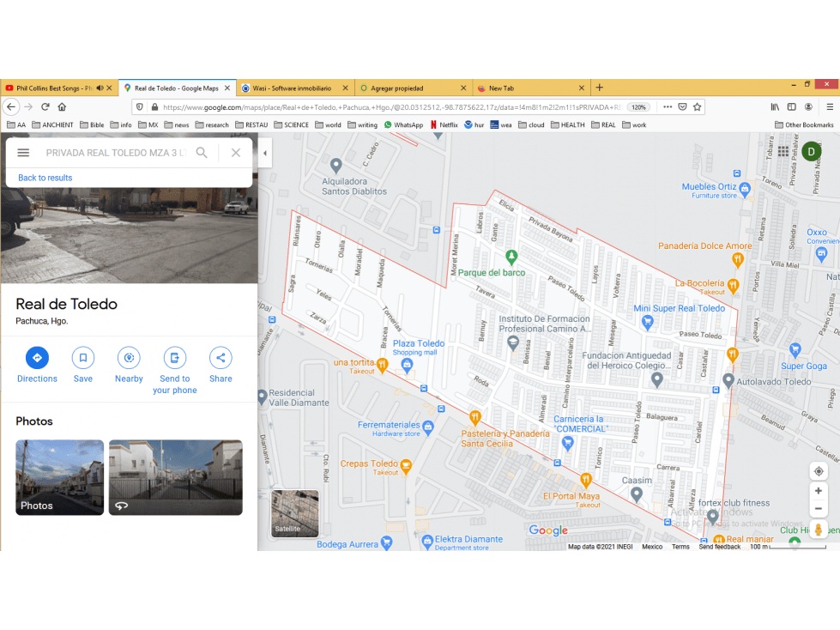Click the search magnifier icon

[202, 153]
